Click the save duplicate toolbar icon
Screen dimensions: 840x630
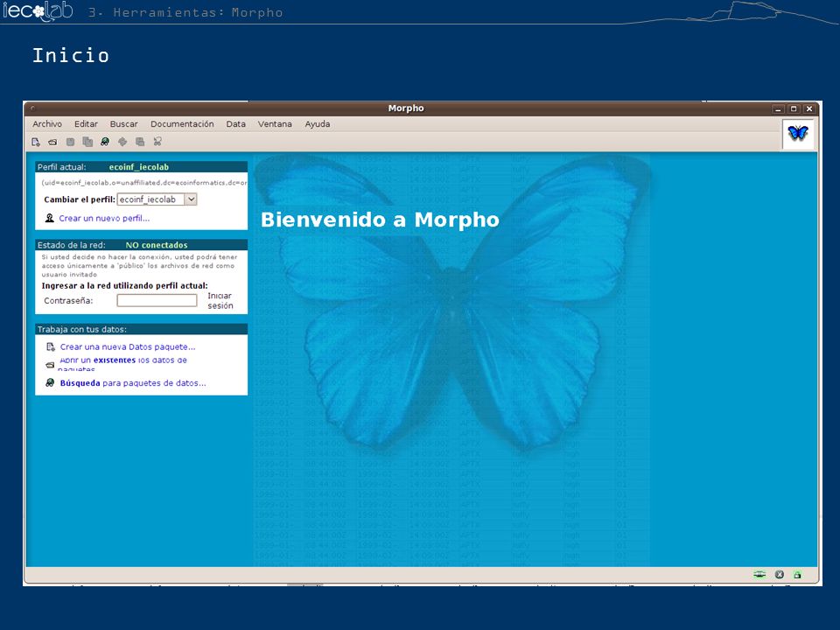pos(87,142)
